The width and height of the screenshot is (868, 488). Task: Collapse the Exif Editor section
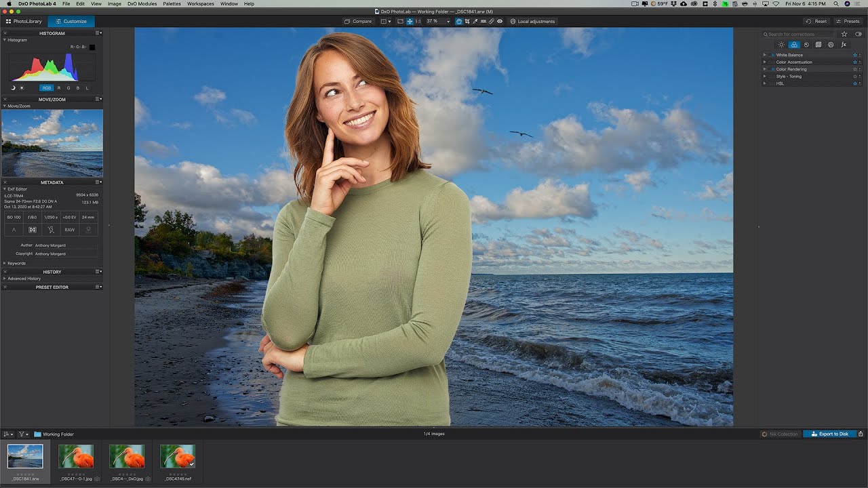5,189
